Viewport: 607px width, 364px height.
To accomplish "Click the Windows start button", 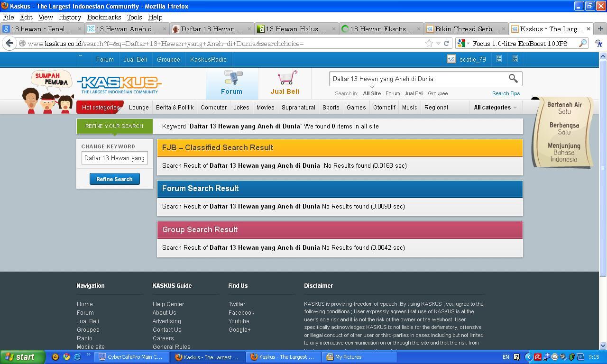I will pyautogui.click(x=22, y=357).
